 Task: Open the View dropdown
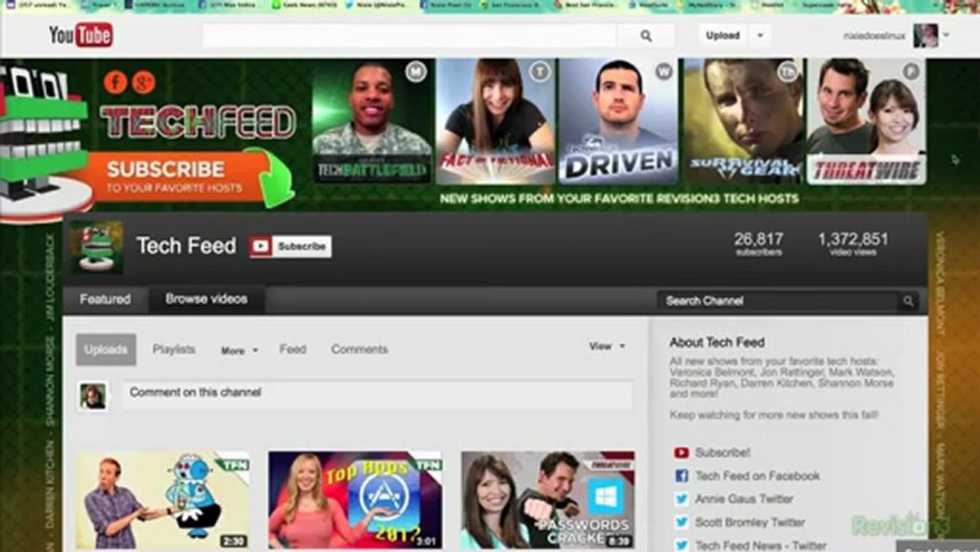607,347
